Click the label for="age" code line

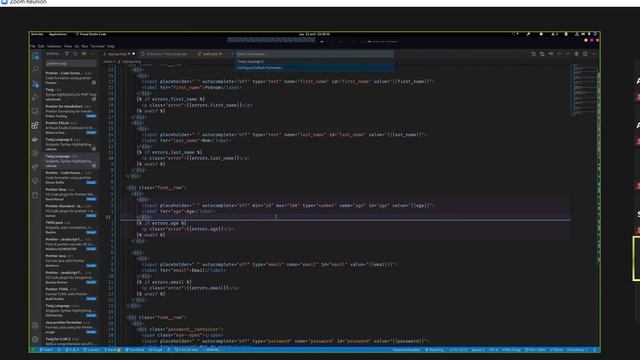(179, 211)
